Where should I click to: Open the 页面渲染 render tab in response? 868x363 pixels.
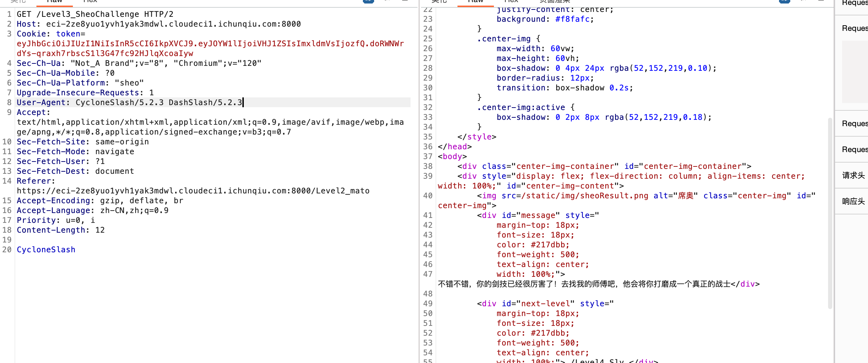(x=555, y=1)
